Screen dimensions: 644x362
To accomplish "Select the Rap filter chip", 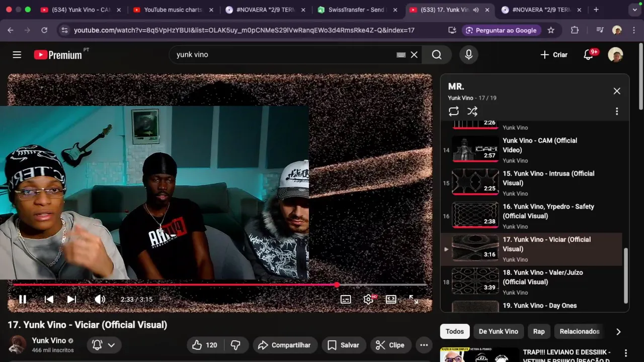I will click(539, 331).
